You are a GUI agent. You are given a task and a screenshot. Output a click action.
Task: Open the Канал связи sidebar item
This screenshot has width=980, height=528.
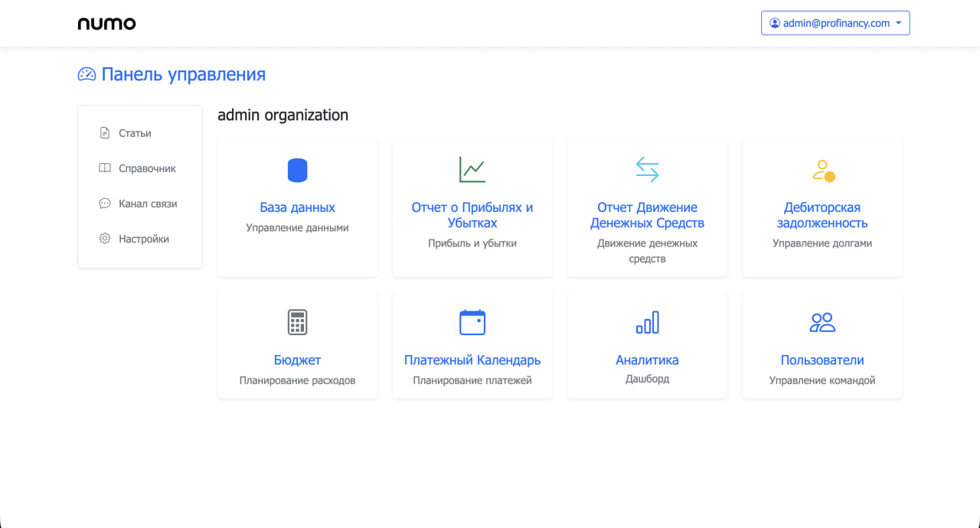coord(140,204)
